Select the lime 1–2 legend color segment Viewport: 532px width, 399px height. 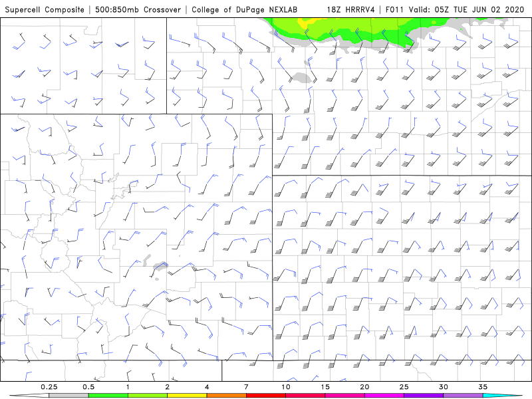(x=148, y=396)
